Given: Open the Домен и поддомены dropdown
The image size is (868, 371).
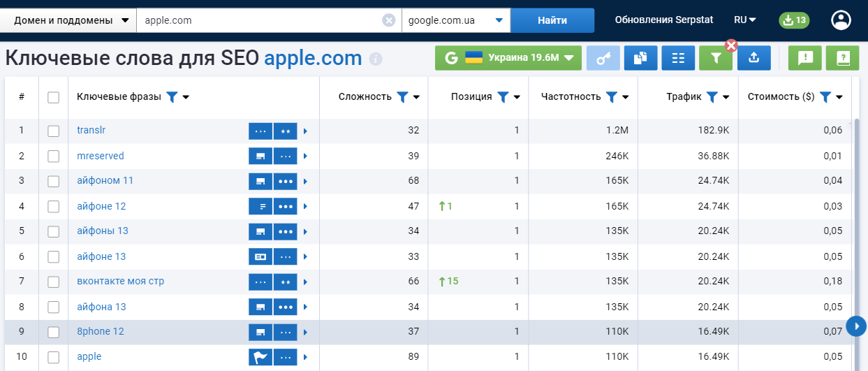Looking at the screenshot, I should [x=68, y=20].
